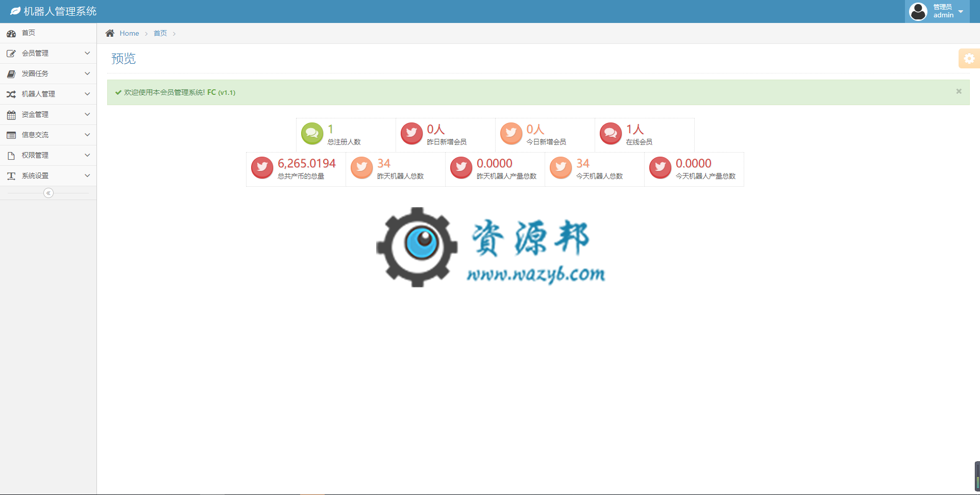The width and height of the screenshot is (980, 495).
Task: Expand 权限管理 with its chevron
Action: (x=87, y=155)
